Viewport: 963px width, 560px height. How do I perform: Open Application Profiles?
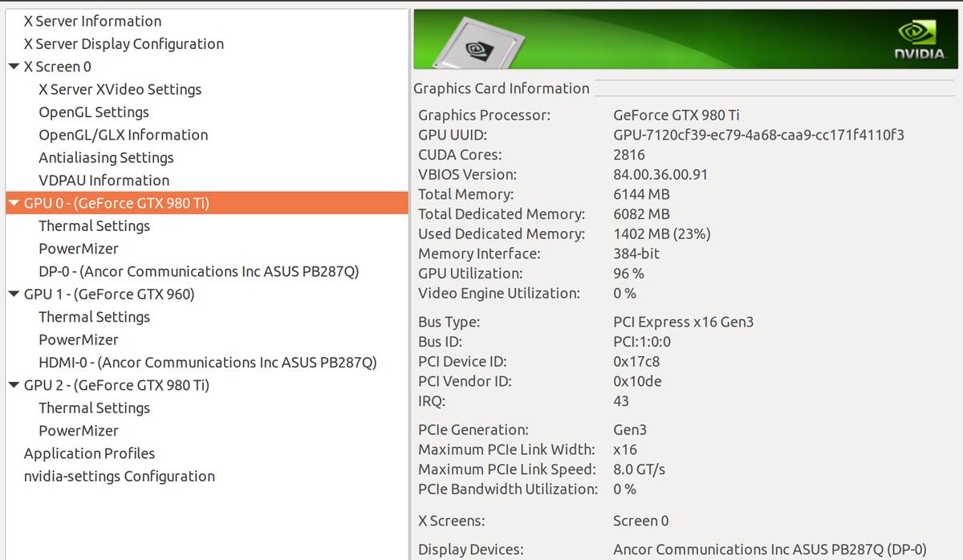(89, 454)
